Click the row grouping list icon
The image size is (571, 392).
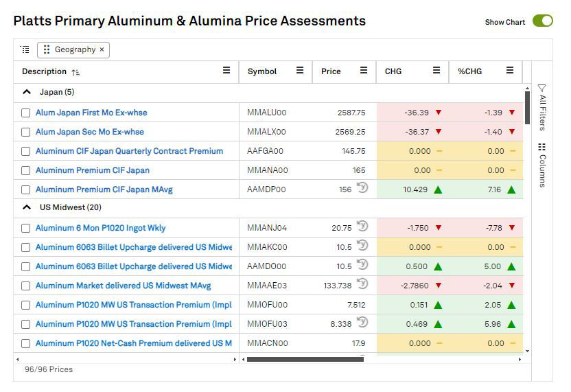click(25, 49)
